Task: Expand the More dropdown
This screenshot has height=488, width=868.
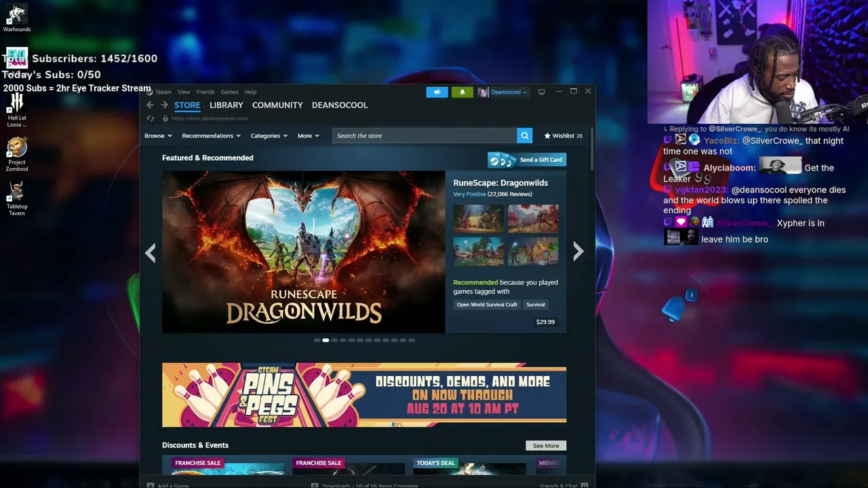Action: [309, 136]
